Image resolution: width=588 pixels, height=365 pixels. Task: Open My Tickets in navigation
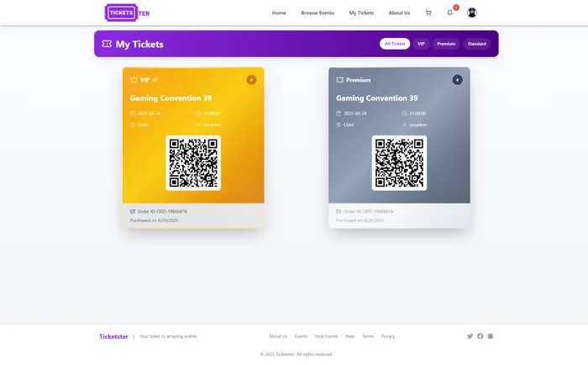click(x=361, y=13)
